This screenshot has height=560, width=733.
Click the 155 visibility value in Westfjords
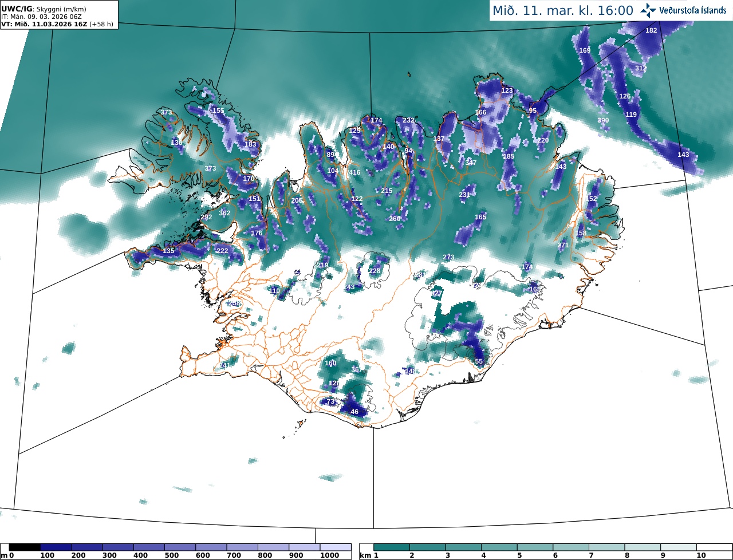(x=218, y=111)
